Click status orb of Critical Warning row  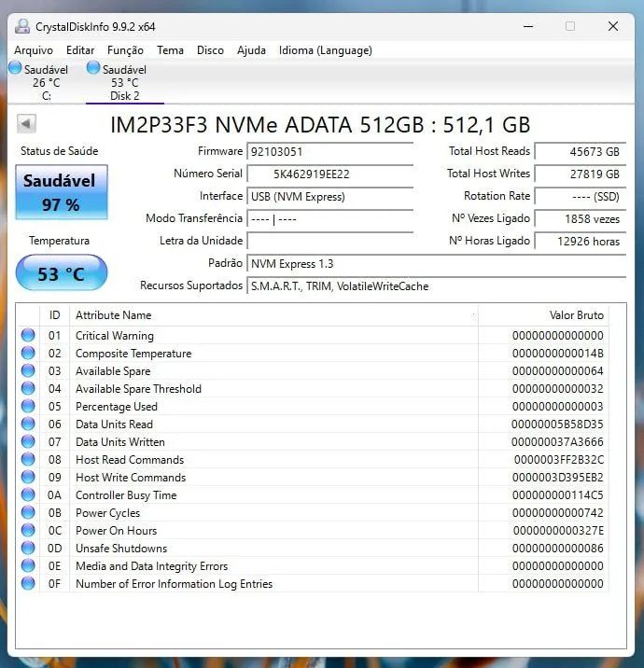28,335
